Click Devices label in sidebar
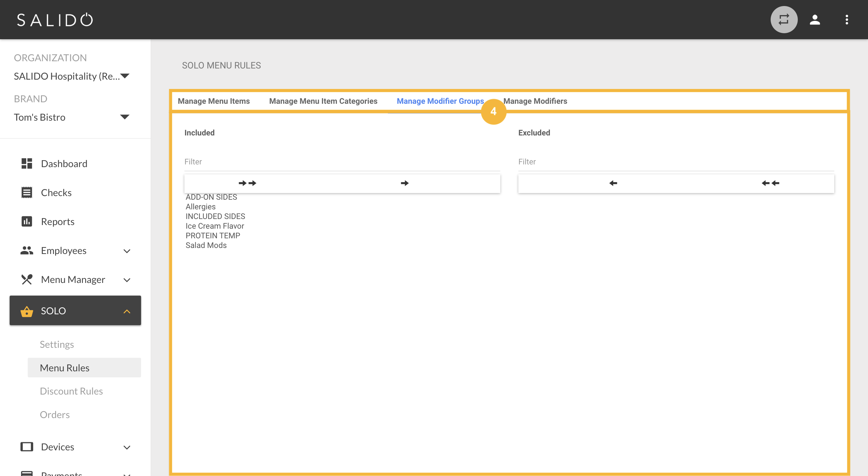This screenshot has height=476, width=868. point(58,447)
